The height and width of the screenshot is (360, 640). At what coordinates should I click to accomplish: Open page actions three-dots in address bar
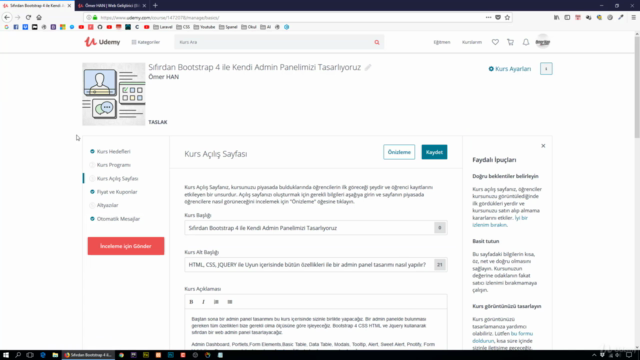click(489, 17)
